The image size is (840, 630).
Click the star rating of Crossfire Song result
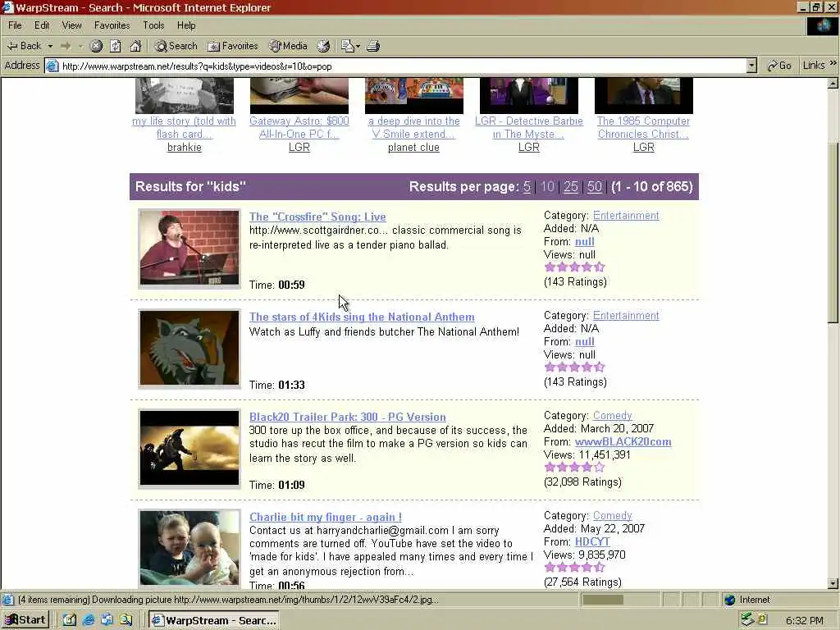pos(574,267)
